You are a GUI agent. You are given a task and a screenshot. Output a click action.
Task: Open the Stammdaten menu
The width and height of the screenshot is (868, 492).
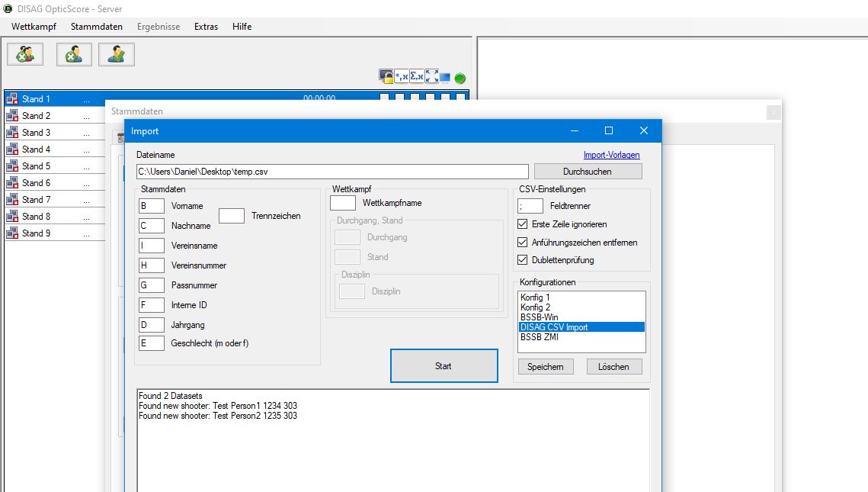pos(97,27)
